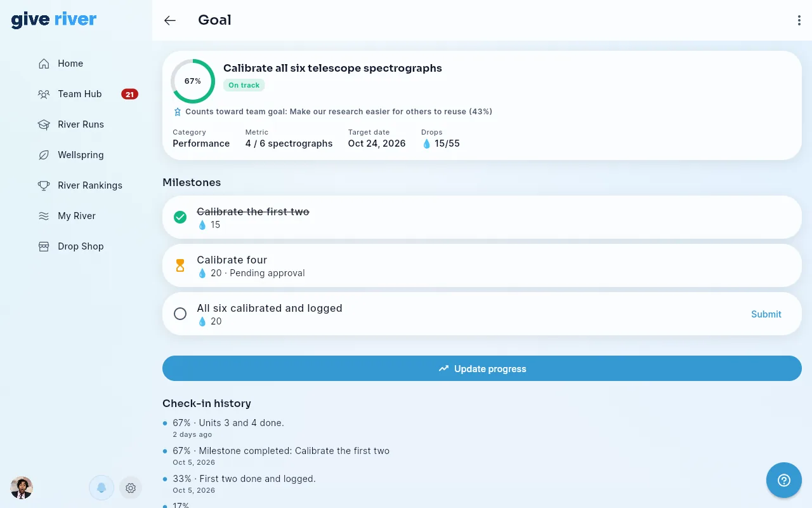Submit the All six calibrated milestone
The image size is (812, 508).
pos(766,314)
